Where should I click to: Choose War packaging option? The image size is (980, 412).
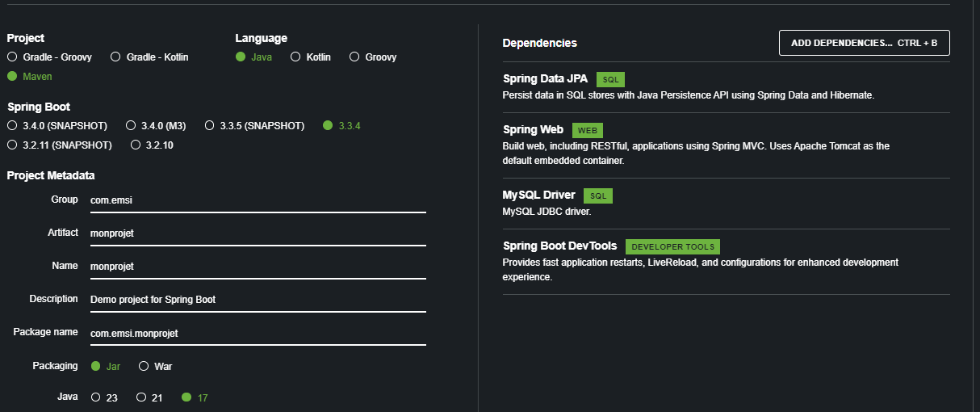(144, 367)
